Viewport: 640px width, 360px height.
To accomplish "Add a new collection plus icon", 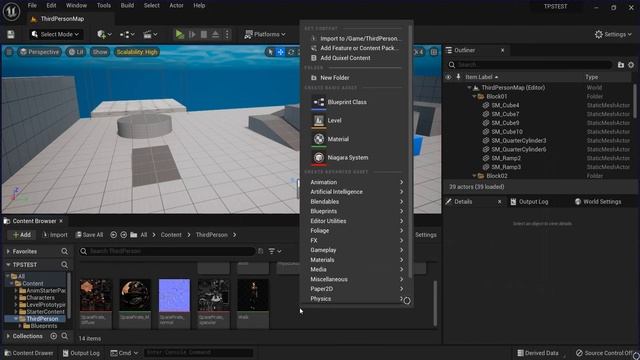I will [53, 336].
